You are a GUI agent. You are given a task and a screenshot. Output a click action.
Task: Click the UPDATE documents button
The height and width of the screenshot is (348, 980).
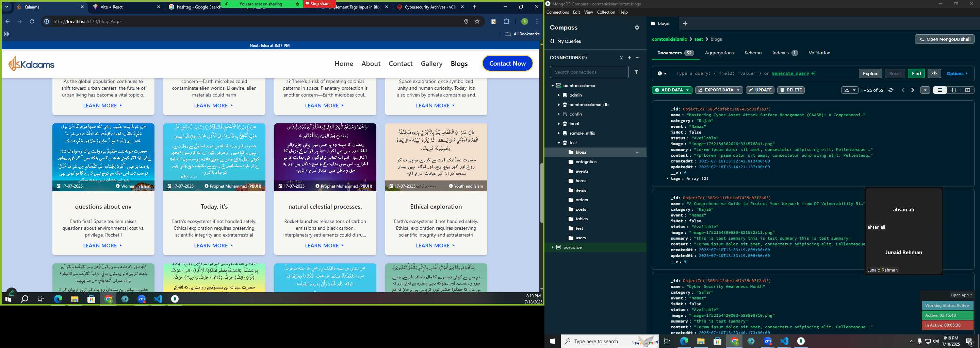point(760,90)
